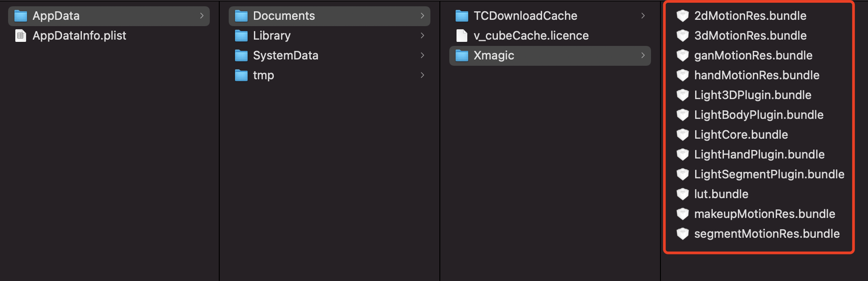Click the SystemData folder icon
Image resolution: width=868 pixels, height=281 pixels.
[241, 56]
